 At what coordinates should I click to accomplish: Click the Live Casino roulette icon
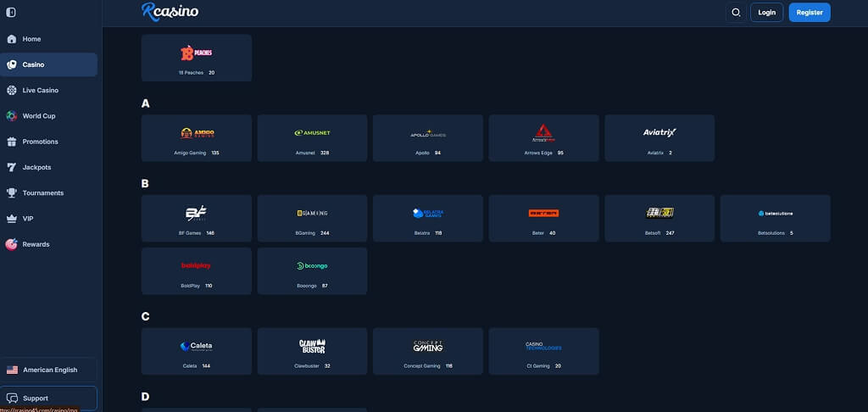11,90
